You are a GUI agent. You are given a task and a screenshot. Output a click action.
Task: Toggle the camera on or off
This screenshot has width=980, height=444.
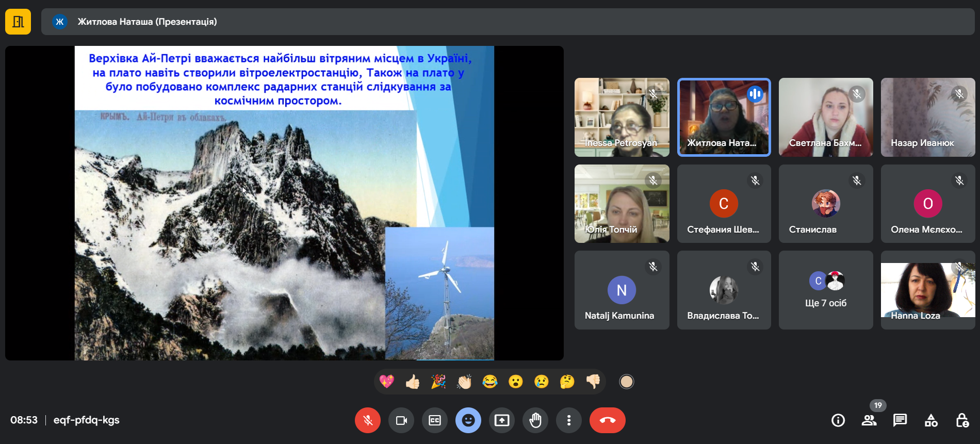click(x=401, y=420)
